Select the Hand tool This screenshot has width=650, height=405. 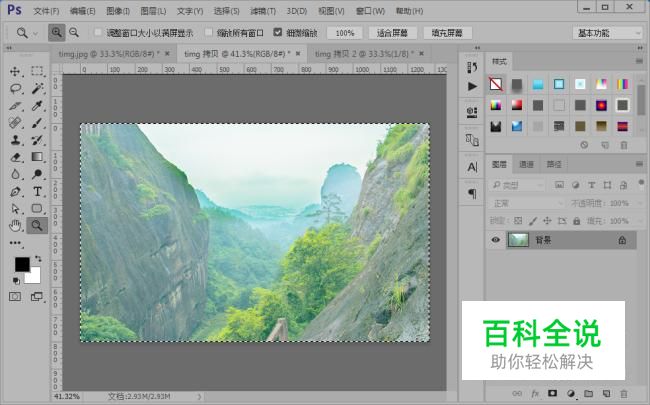click(15, 226)
